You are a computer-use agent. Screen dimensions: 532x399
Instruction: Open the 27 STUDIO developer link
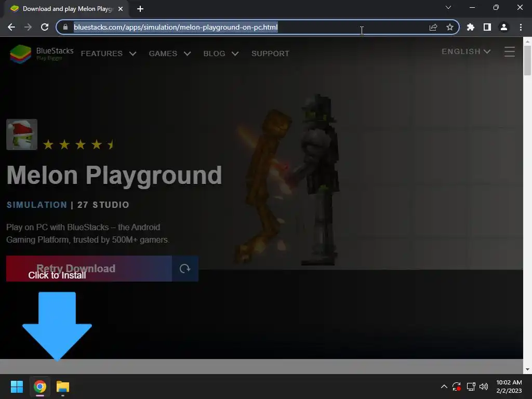tap(103, 205)
